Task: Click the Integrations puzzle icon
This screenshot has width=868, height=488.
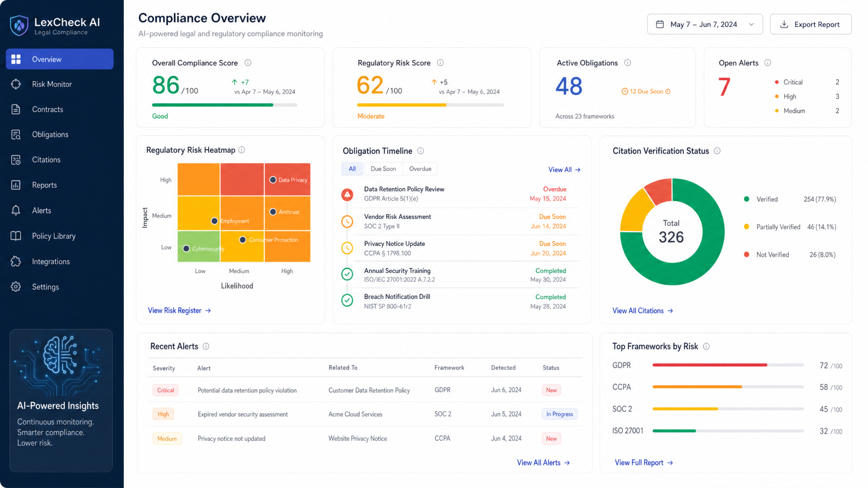Action: click(x=16, y=261)
